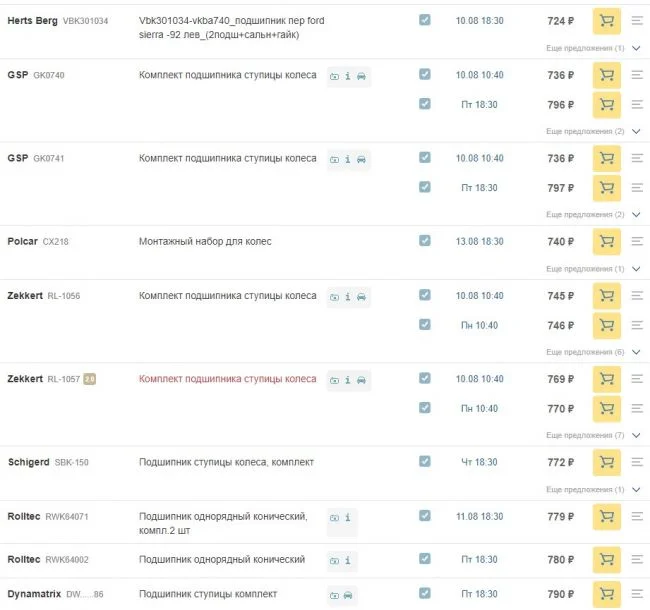
Task: Open red Zekkert RL-1057 product description link
Action: 227,379
